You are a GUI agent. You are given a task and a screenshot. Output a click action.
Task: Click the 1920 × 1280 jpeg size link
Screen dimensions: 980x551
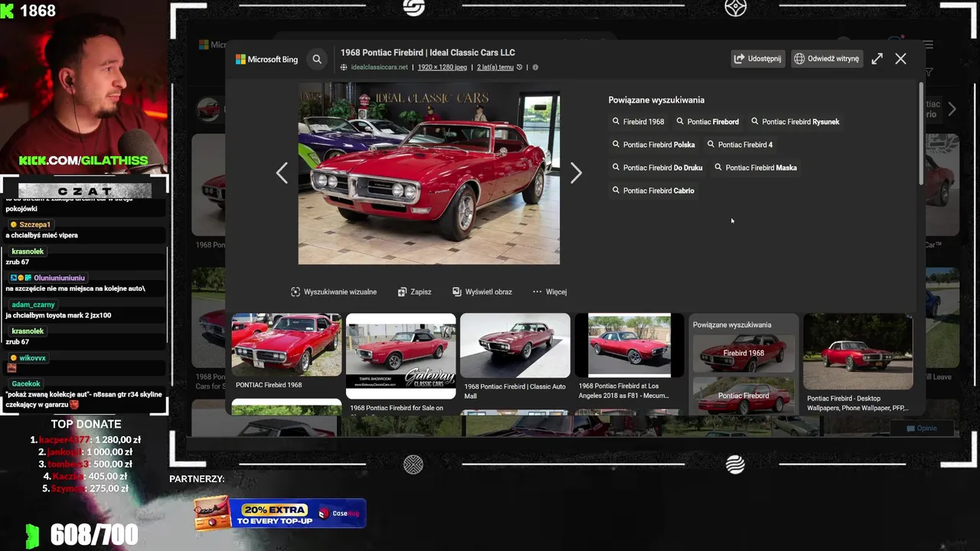click(443, 67)
